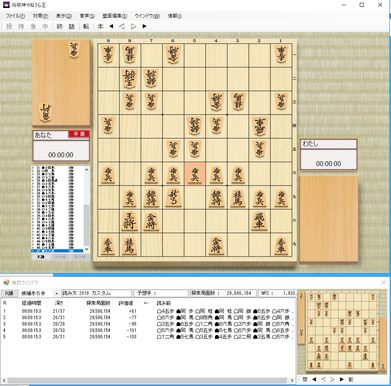Click the 詰 (tsume search) toolbar icon
This screenshot has width=391, height=386.
pos(71,26)
